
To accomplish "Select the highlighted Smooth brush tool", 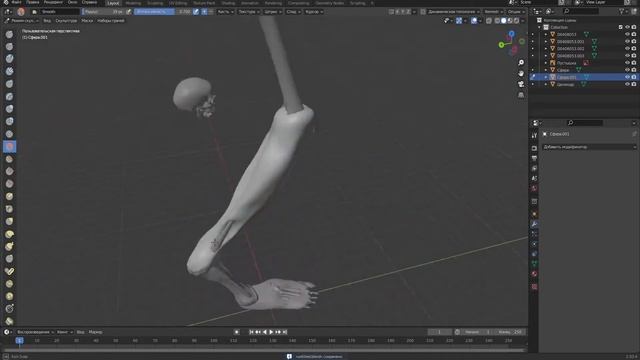I will (x=9, y=147).
